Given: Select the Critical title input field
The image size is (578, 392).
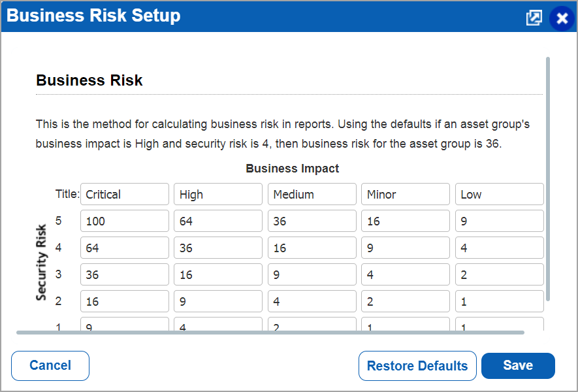Looking at the screenshot, I should (x=124, y=194).
